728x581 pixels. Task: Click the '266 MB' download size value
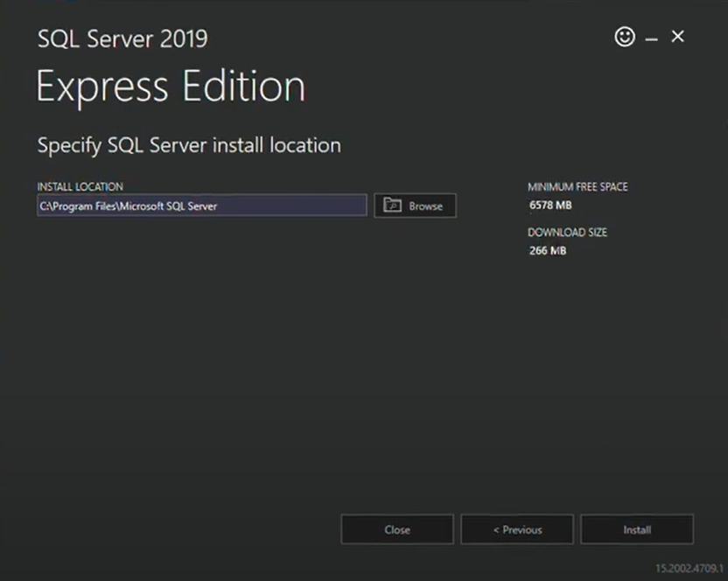coord(548,250)
